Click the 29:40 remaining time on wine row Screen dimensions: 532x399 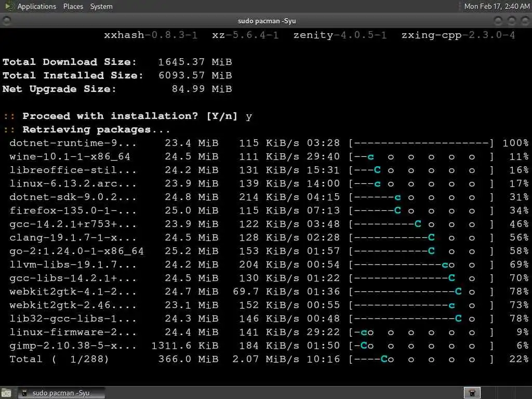tap(323, 157)
